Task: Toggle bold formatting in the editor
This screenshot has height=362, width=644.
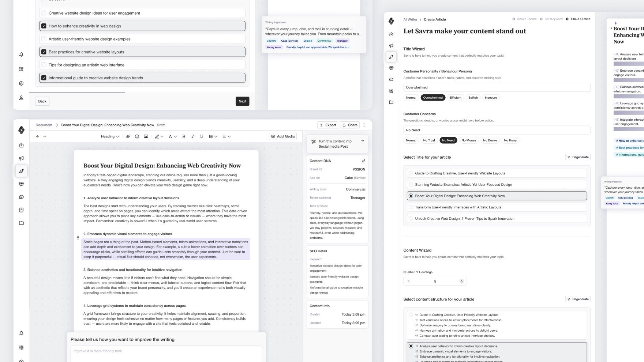Action: pos(184,136)
